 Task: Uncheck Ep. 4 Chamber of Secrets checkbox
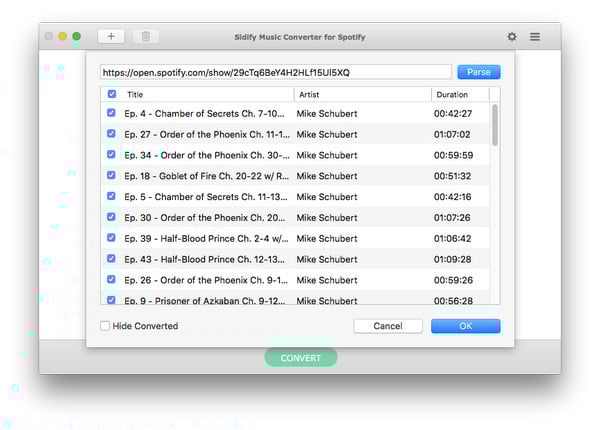click(x=111, y=113)
